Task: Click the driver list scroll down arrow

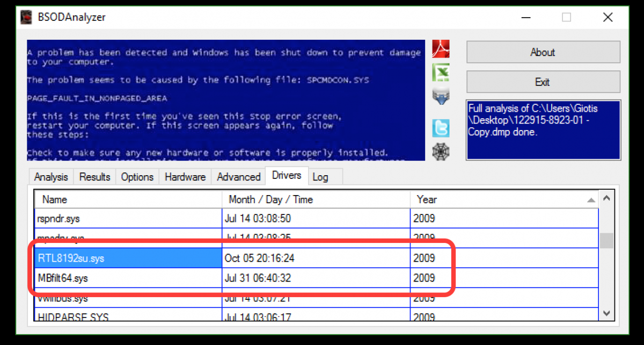Action: [606, 313]
